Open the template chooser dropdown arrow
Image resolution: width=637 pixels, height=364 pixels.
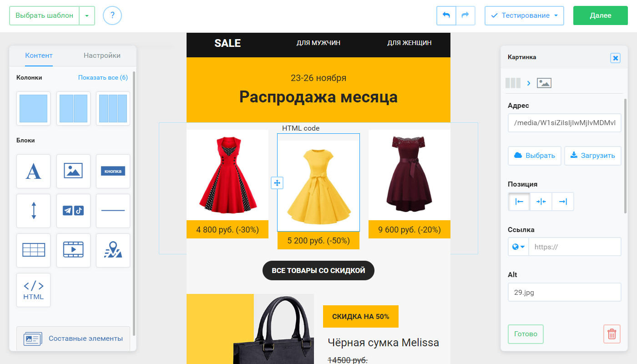pyautogui.click(x=87, y=15)
